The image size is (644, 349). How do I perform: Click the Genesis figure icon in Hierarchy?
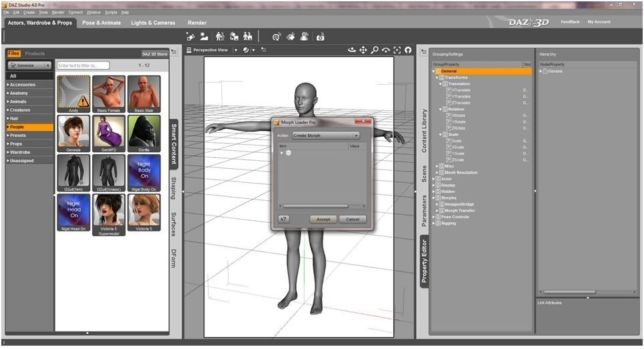pos(545,71)
